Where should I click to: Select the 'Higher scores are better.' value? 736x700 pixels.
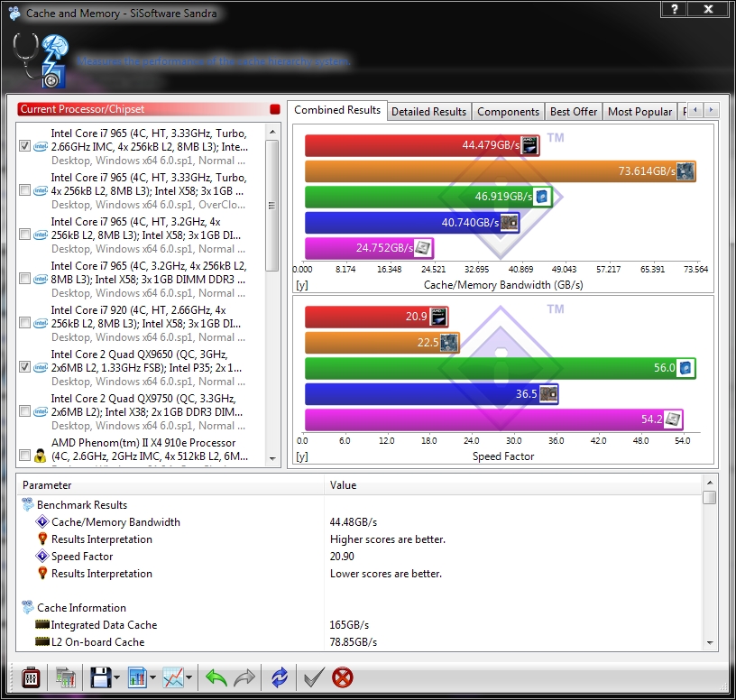point(388,539)
